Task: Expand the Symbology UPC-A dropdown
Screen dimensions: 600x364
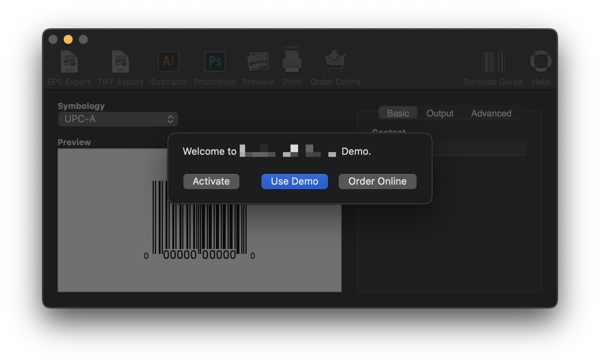Action: tap(118, 119)
